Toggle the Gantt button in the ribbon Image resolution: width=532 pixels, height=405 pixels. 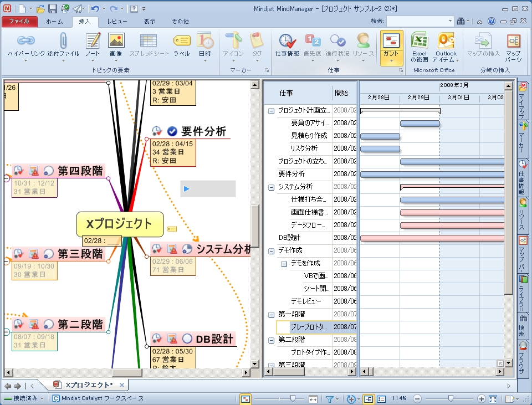(x=392, y=48)
